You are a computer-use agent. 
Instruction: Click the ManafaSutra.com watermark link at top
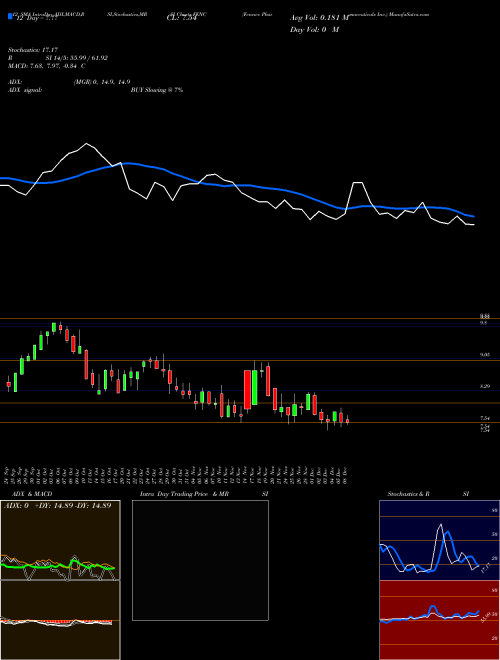pos(409,14)
